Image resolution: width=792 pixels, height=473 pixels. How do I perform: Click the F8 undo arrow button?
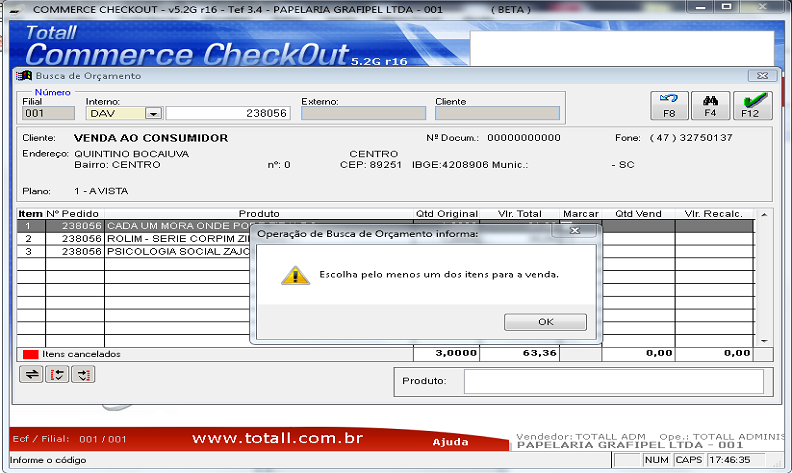click(x=669, y=106)
